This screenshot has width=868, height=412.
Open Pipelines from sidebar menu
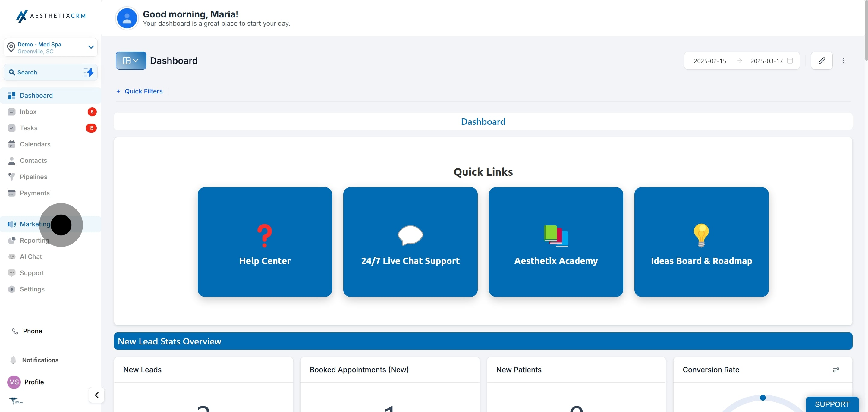[33, 177]
